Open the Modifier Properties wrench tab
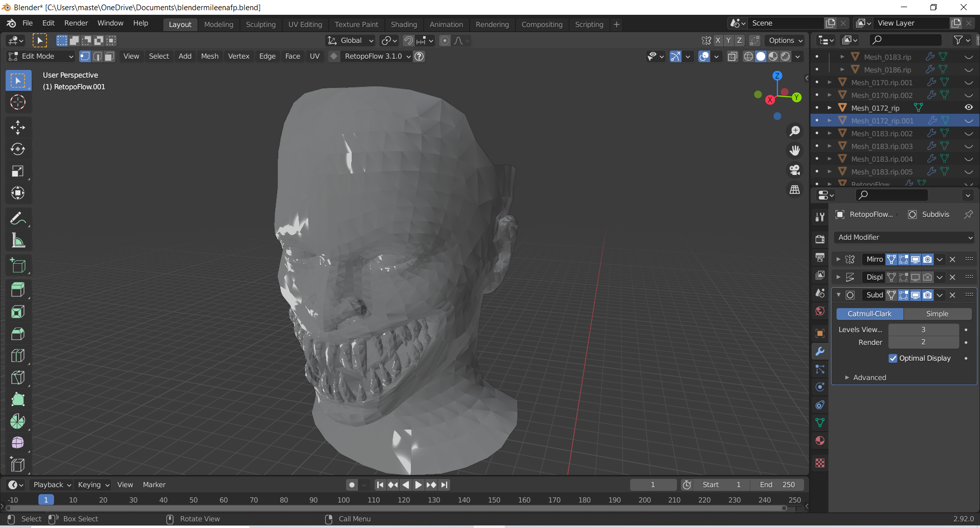 (x=820, y=351)
